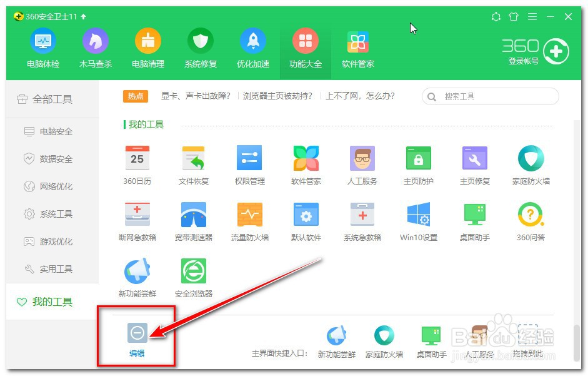
Task: Click the 编辑 edit button
Action: pos(137,340)
